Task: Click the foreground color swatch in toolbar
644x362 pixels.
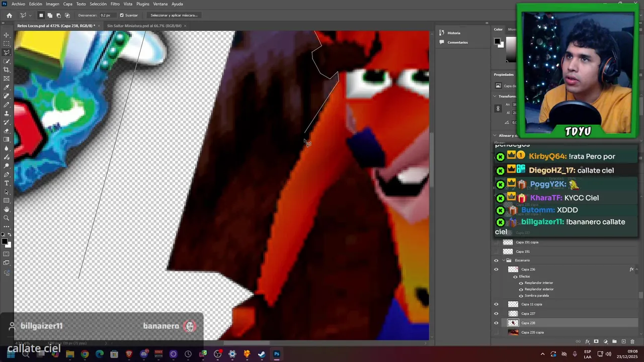Action: (5, 242)
